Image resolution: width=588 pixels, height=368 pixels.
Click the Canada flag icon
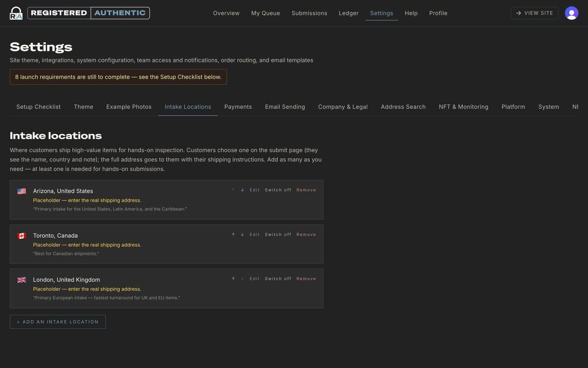pos(22,236)
